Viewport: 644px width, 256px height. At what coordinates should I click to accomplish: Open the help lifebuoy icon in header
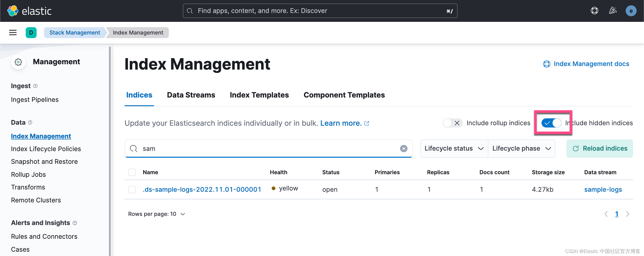[x=594, y=11]
